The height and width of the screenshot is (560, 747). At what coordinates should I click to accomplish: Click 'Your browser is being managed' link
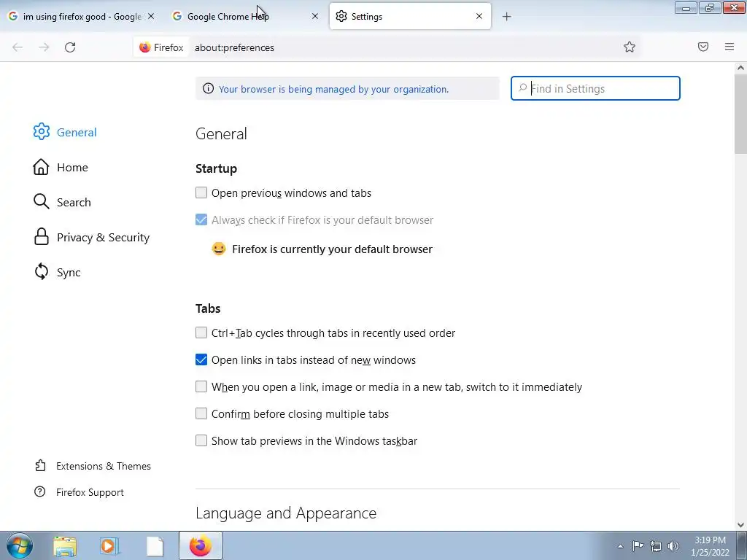(x=333, y=89)
